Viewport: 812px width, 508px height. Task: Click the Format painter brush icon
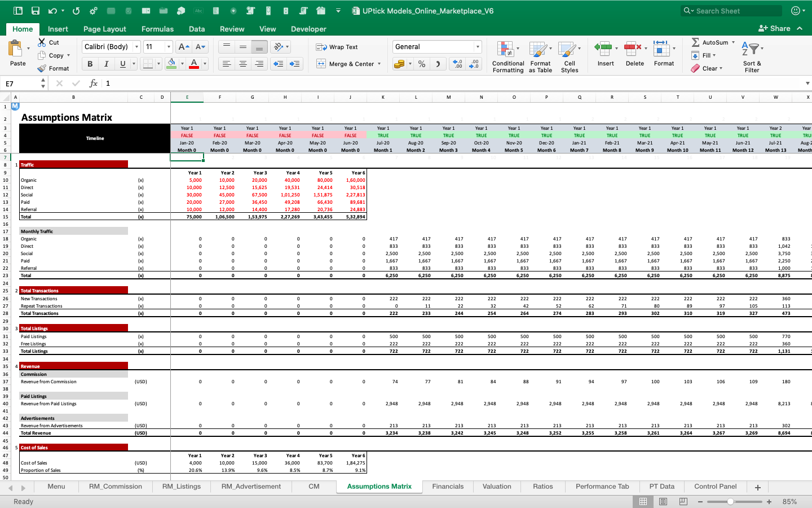pyautogui.click(x=42, y=68)
